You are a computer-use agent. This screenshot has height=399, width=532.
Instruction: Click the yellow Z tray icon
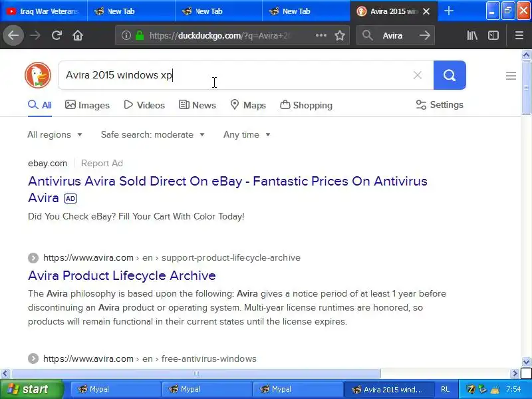pyautogui.click(x=470, y=389)
